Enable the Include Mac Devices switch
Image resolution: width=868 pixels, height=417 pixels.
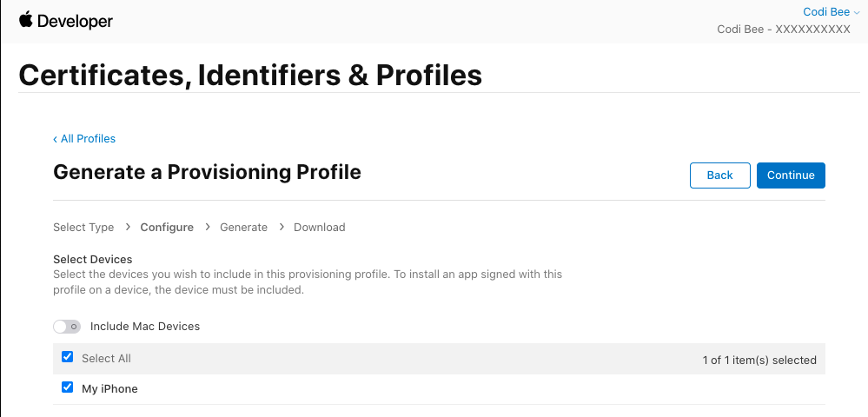click(67, 327)
